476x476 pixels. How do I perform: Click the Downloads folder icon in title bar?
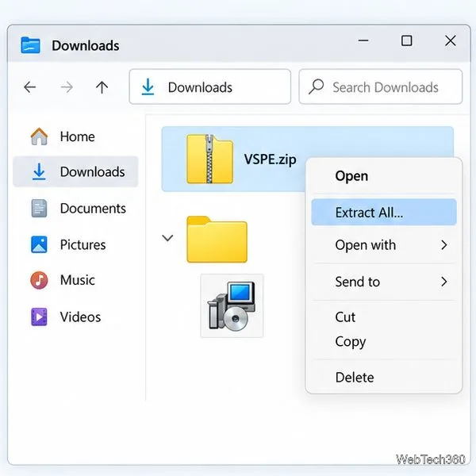coord(30,45)
